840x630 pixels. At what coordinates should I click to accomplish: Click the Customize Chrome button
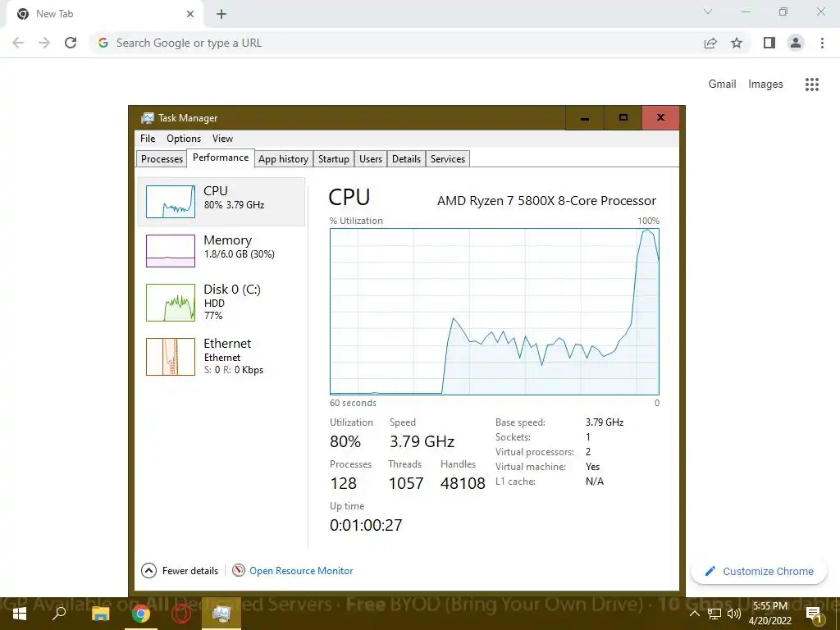pos(759,571)
